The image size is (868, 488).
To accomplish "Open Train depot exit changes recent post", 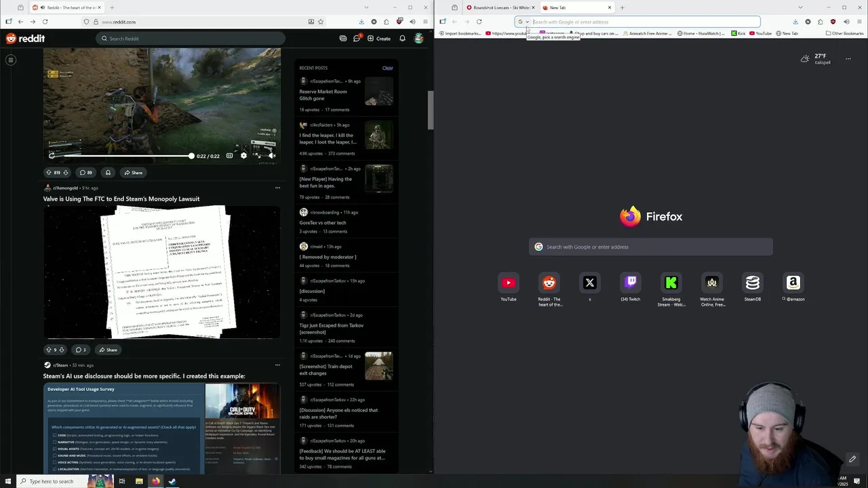I will [x=325, y=370].
